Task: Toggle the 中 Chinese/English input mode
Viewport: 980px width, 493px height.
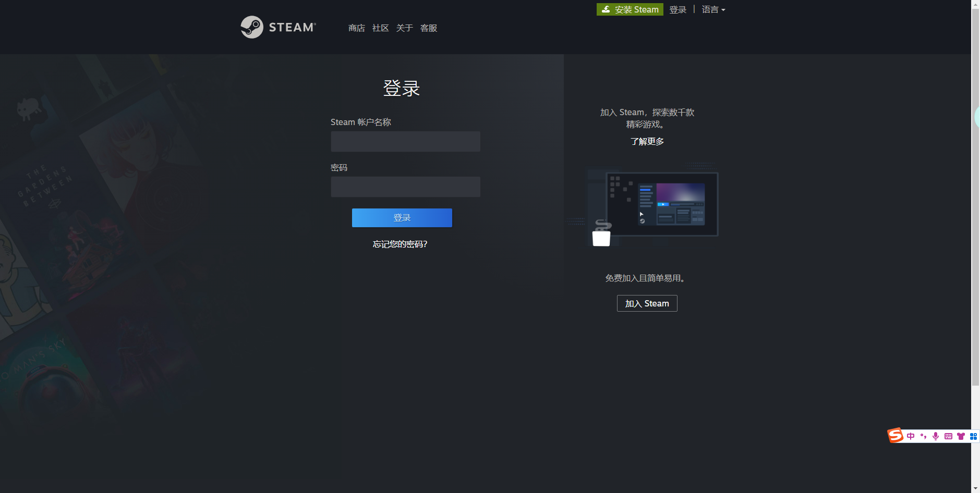Action: click(911, 436)
